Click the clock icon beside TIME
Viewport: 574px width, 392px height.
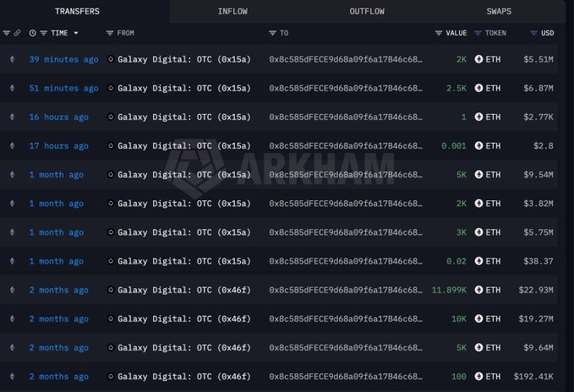click(33, 33)
